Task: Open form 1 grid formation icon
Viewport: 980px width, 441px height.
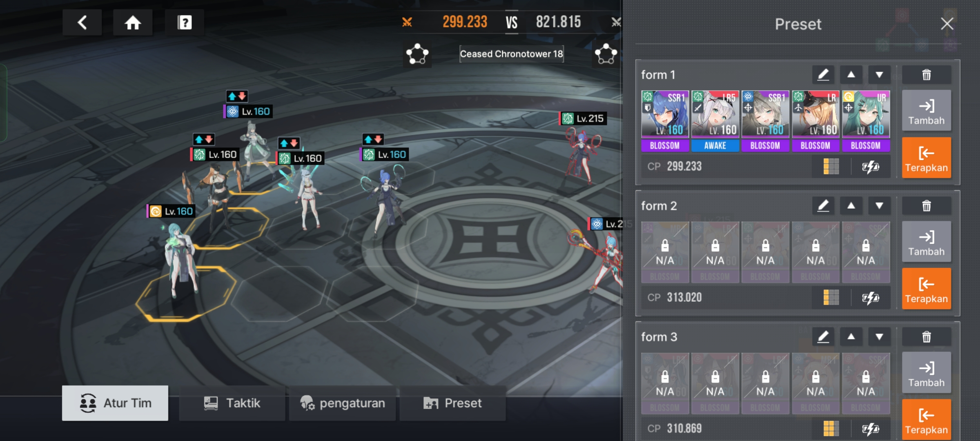Action: (x=831, y=167)
